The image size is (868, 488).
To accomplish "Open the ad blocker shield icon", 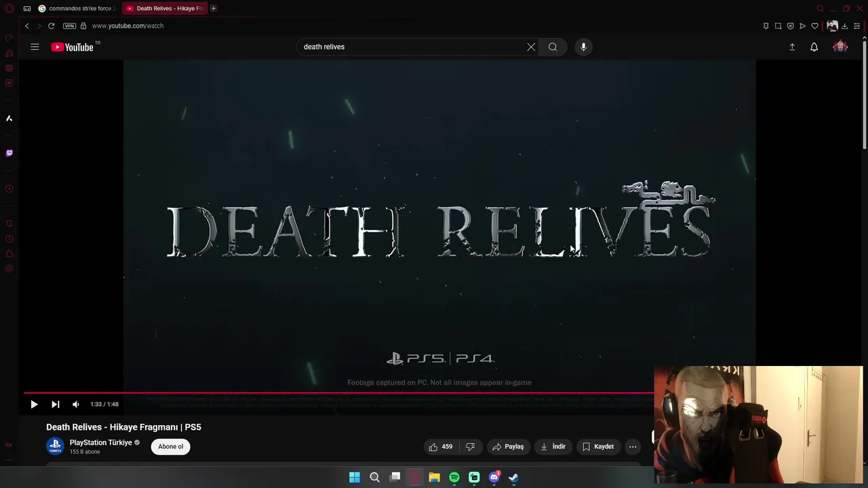I will pos(791,26).
